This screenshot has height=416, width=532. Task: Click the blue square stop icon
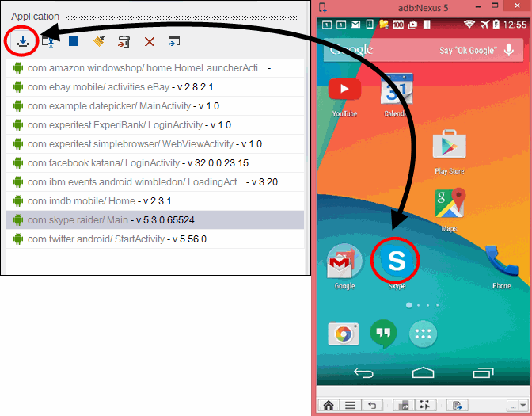pos(74,41)
